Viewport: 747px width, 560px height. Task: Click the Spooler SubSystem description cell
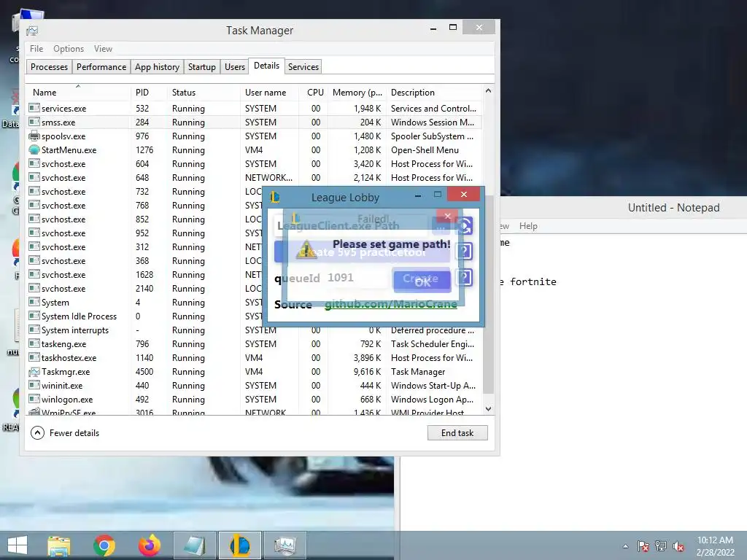(432, 136)
